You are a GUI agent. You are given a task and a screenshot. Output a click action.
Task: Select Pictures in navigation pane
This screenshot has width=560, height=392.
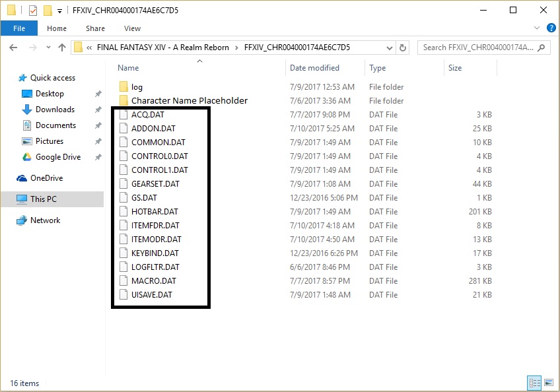(50, 141)
